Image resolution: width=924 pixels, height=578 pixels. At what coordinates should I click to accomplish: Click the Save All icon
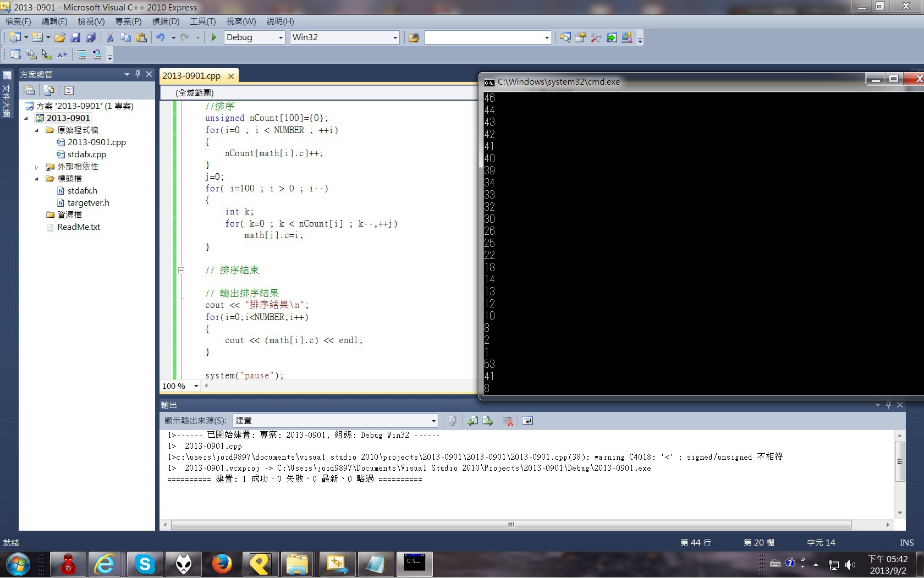91,37
